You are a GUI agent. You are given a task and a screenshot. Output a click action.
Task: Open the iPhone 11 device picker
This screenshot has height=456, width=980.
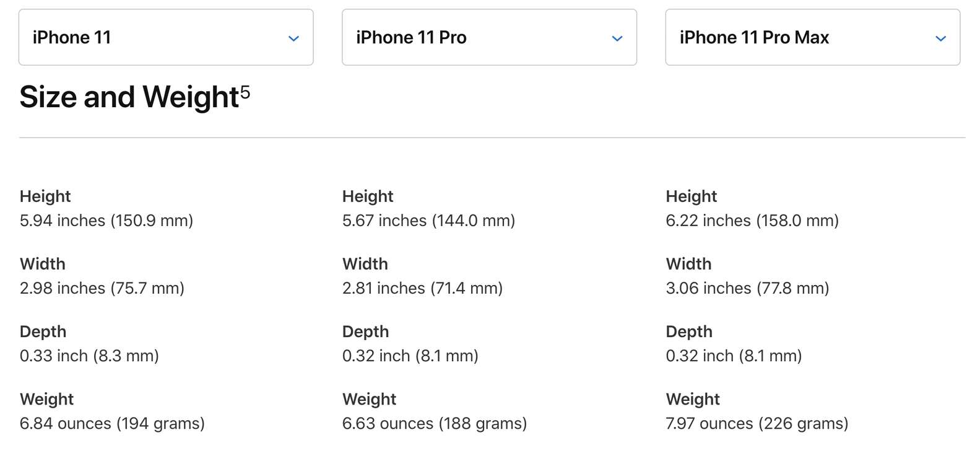pos(165,37)
